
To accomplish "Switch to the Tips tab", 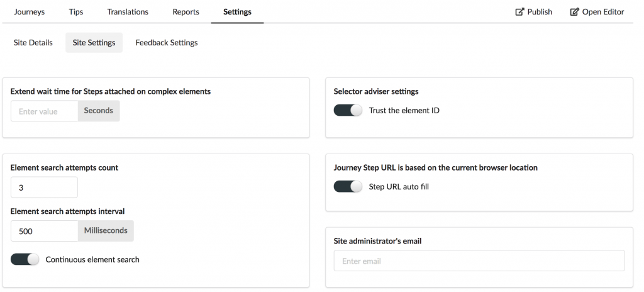I will click(76, 12).
